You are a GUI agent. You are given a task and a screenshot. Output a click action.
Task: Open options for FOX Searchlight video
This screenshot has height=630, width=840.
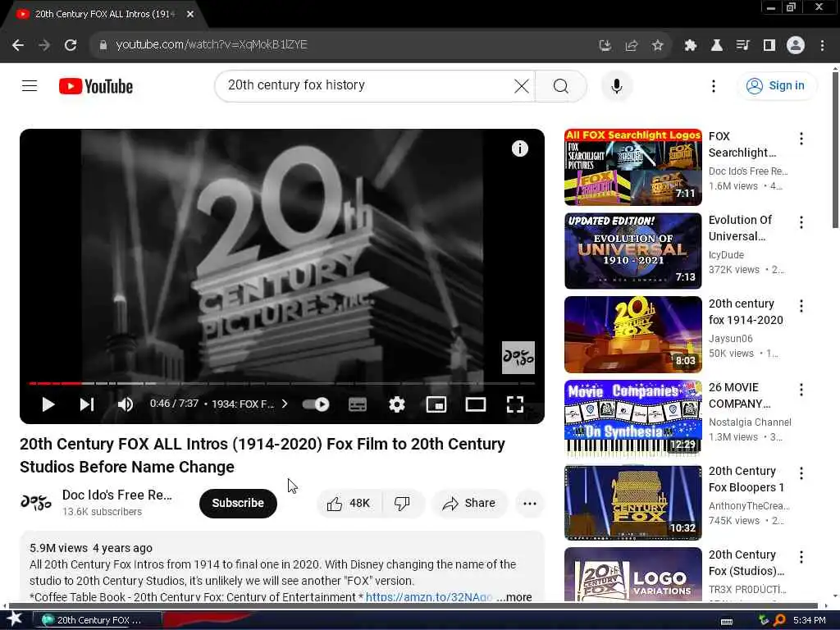[801, 139]
